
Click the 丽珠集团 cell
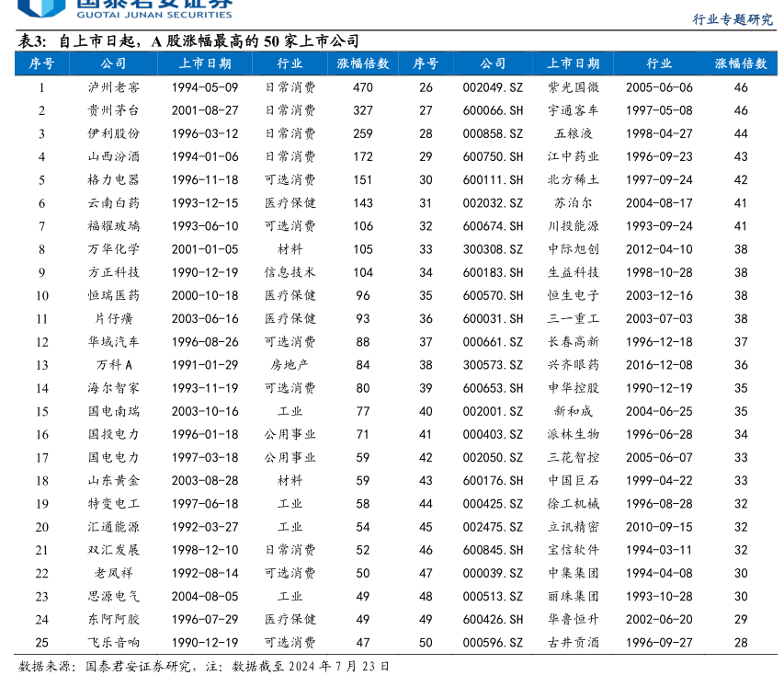click(x=574, y=597)
